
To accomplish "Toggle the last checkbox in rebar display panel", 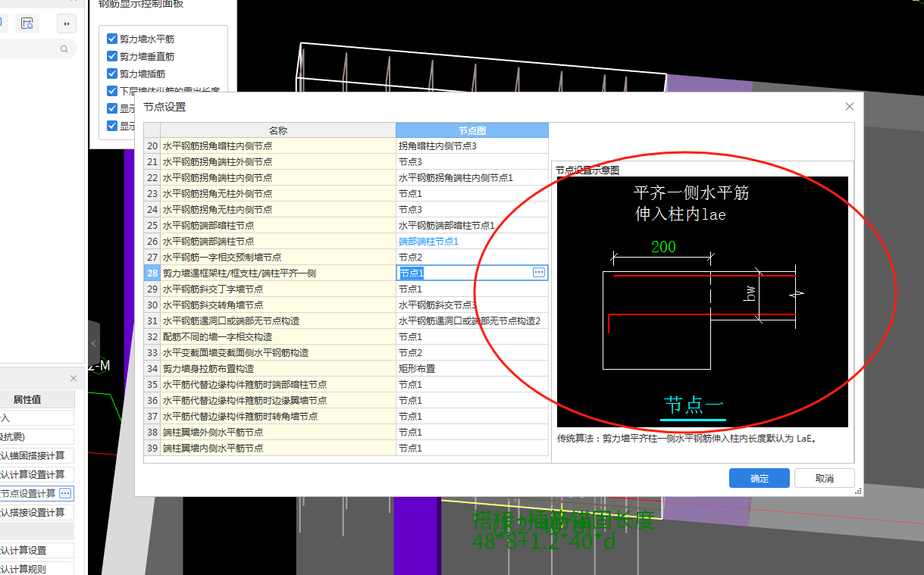I will point(112,126).
